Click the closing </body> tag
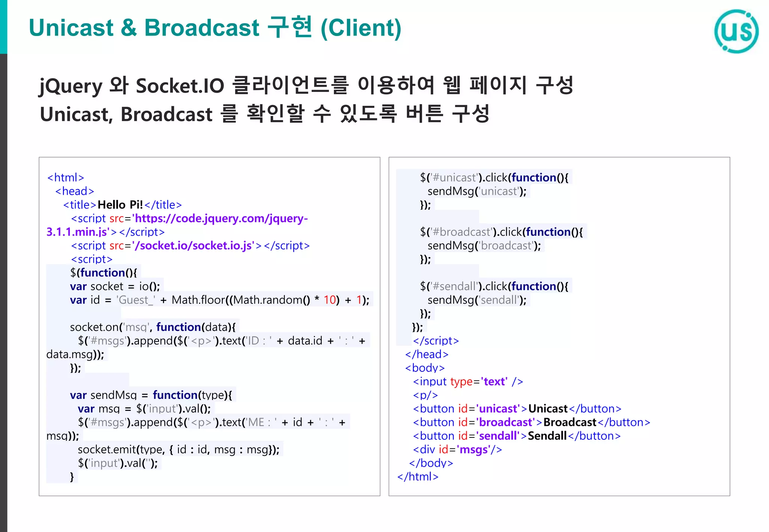 [431, 463]
